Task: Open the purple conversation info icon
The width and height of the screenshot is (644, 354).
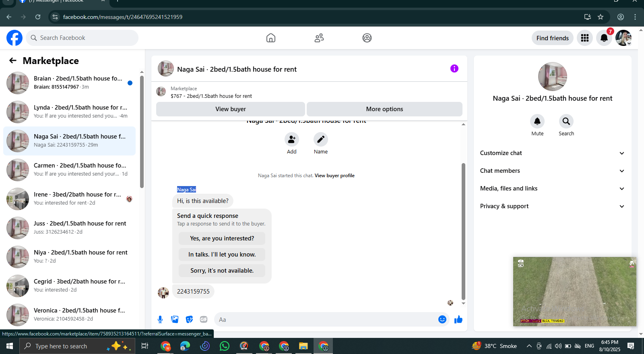Action: tap(454, 68)
